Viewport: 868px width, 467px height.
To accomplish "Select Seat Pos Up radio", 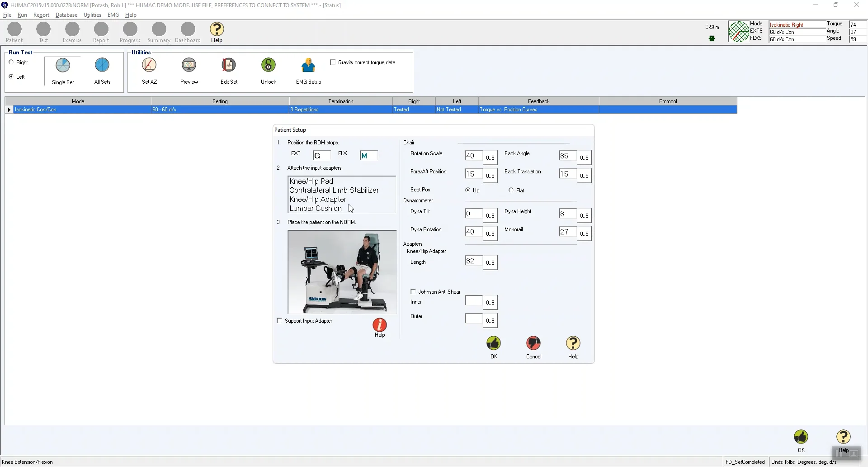I will click(x=467, y=190).
